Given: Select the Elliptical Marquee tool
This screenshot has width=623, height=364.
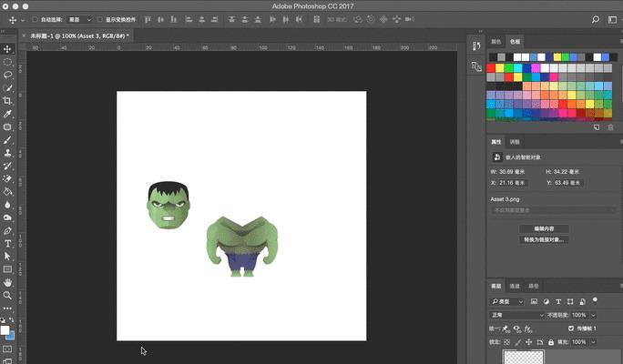Looking at the screenshot, I should click(x=7, y=62).
